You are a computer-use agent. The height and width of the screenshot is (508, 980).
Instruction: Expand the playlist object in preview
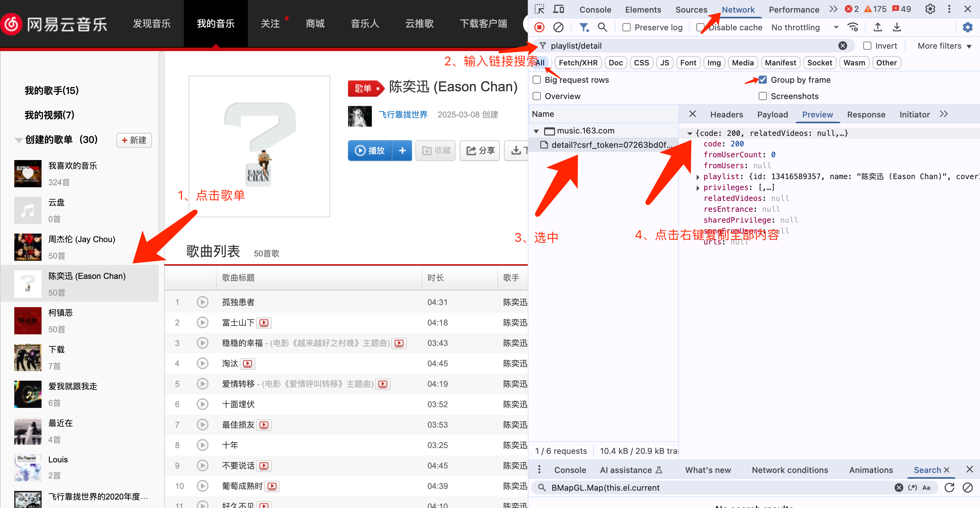697,177
